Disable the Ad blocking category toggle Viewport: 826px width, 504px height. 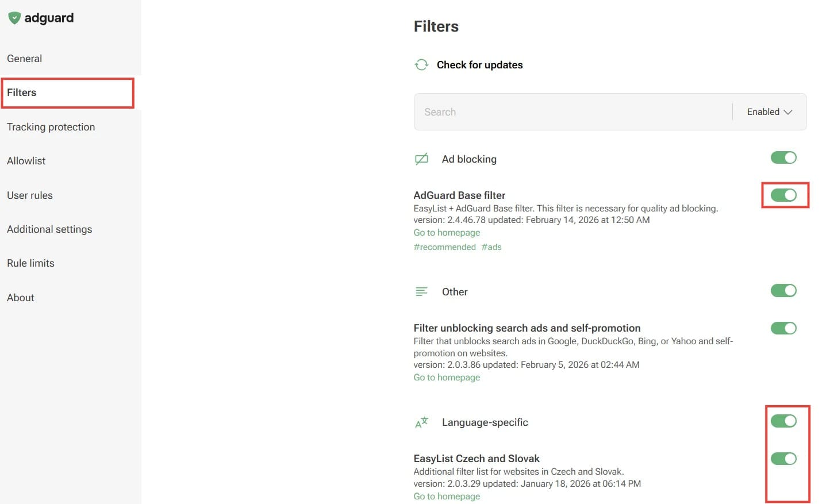click(783, 157)
